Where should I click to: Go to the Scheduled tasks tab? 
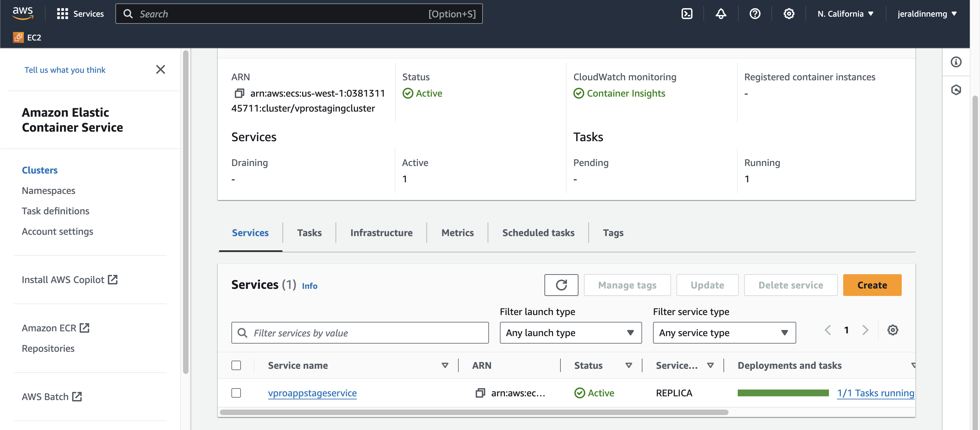click(538, 233)
